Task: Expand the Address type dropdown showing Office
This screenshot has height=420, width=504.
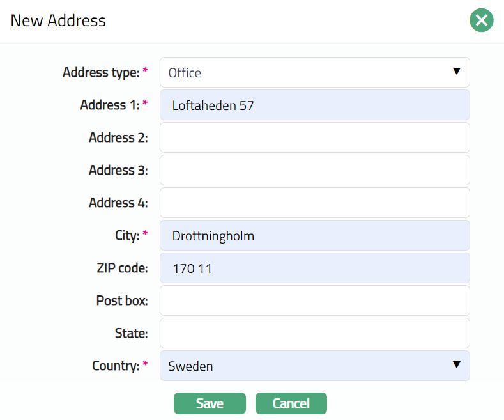Action: tap(314, 72)
